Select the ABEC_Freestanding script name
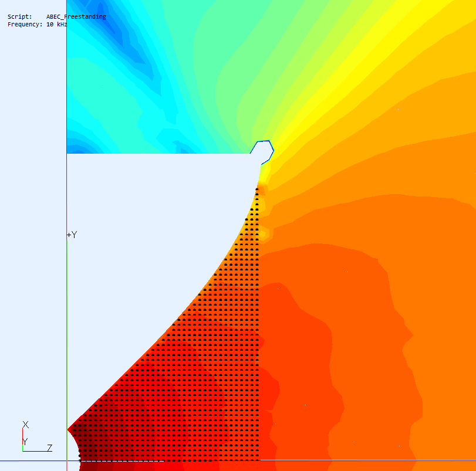Image resolution: width=476 pixels, height=471 pixels. [76, 16]
